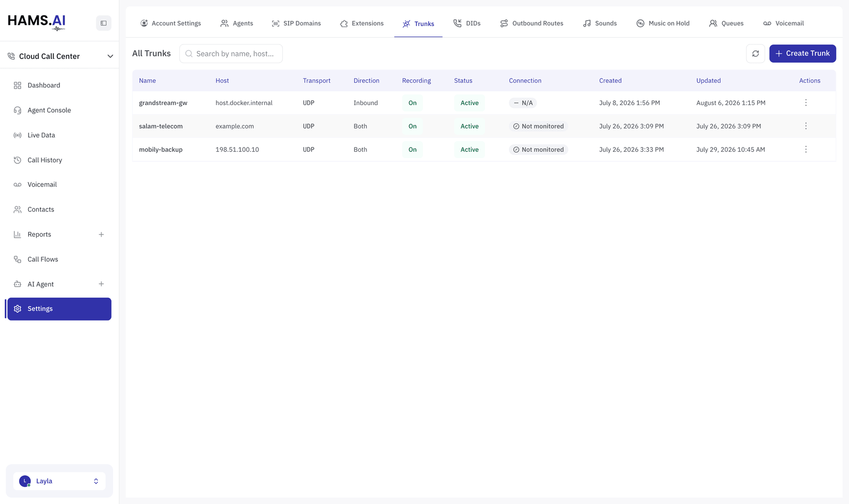Open actions menu for grandstream-gw
849x504 pixels.
(805, 103)
